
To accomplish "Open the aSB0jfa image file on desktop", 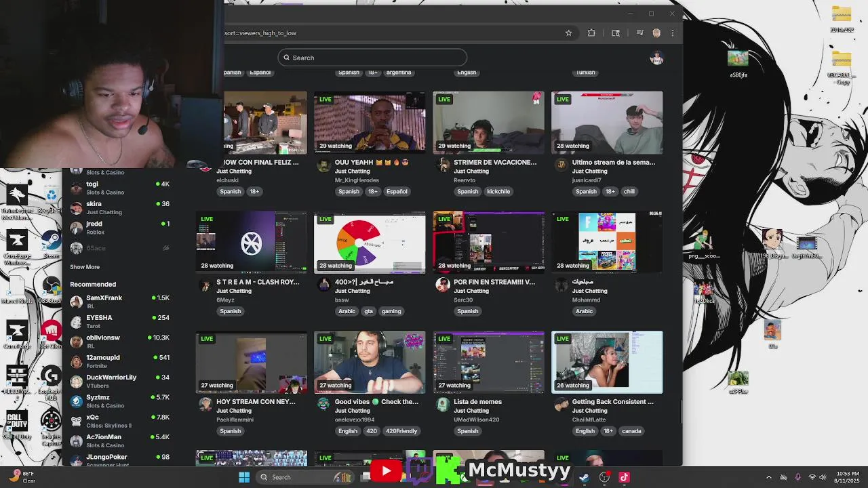I will click(738, 64).
